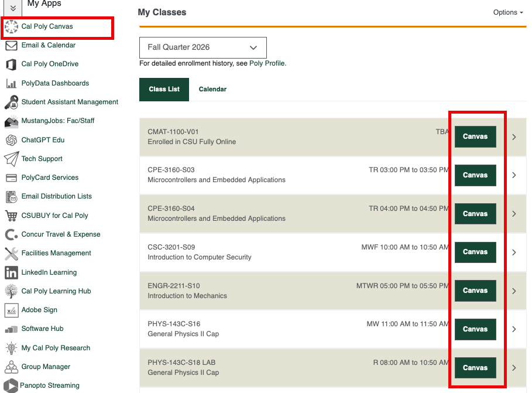
Task: Click the CSUBUY shopping cart icon
Action: point(11,216)
